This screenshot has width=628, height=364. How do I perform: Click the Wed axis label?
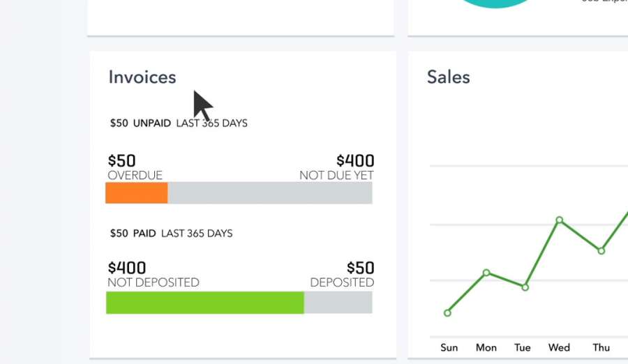(559, 347)
